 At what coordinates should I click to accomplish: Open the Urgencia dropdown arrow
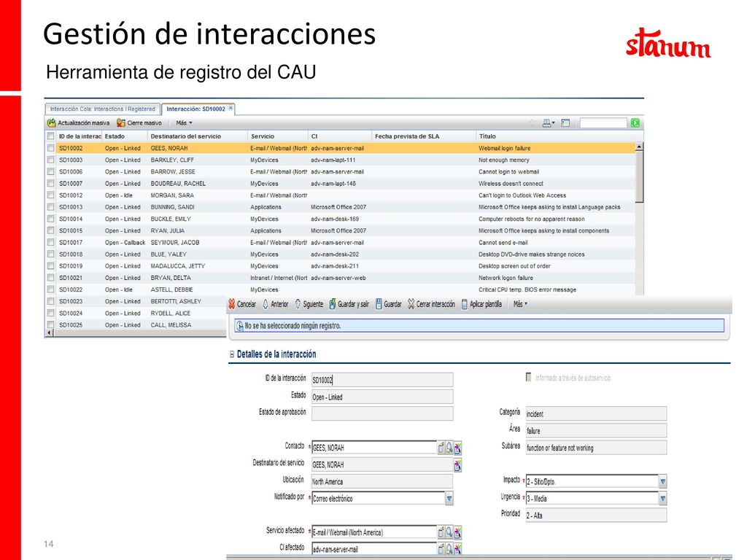[x=662, y=499]
